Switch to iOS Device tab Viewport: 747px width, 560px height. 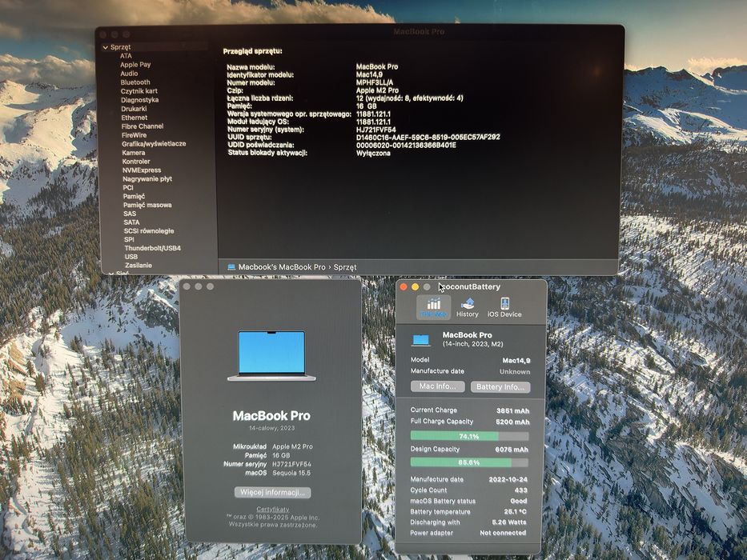(504, 308)
